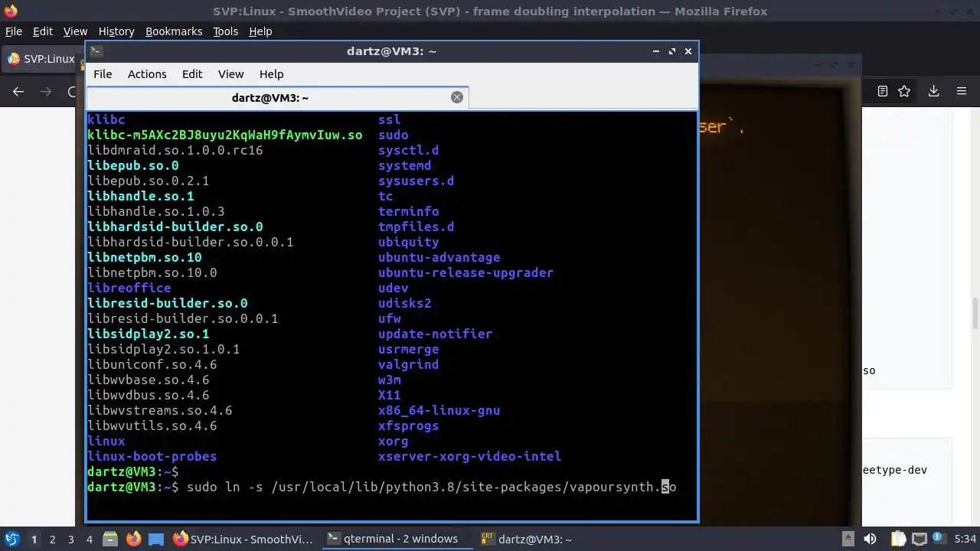Open the qterminal Actions menu
This screenshot has width=980, height=551.
click(147, 74)
